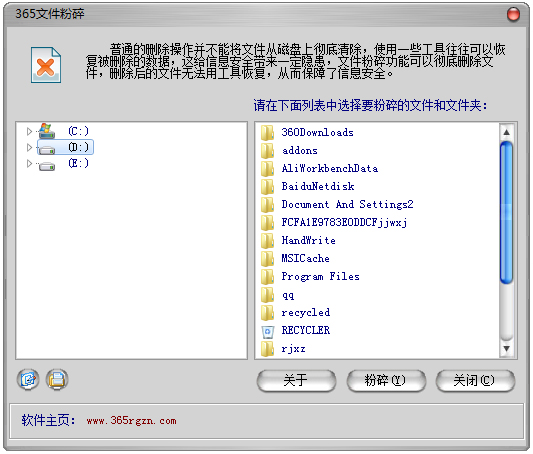Click the red window close orb
Viewport: 533px width, 454px height.
(513, 14)
